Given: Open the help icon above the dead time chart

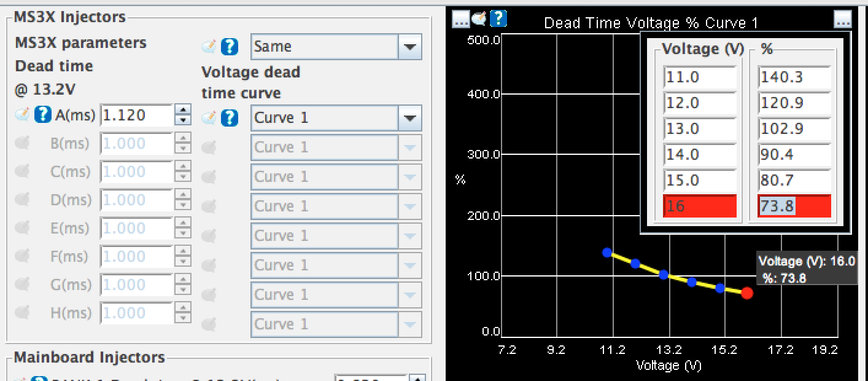Looking at the screenshot, I should [x=498, y=19].
